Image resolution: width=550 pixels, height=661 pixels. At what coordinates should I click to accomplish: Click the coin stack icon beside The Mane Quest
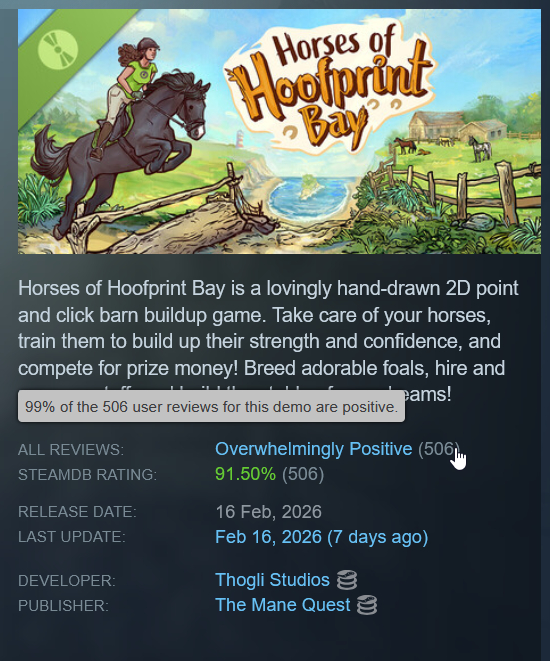click(367, 605)
